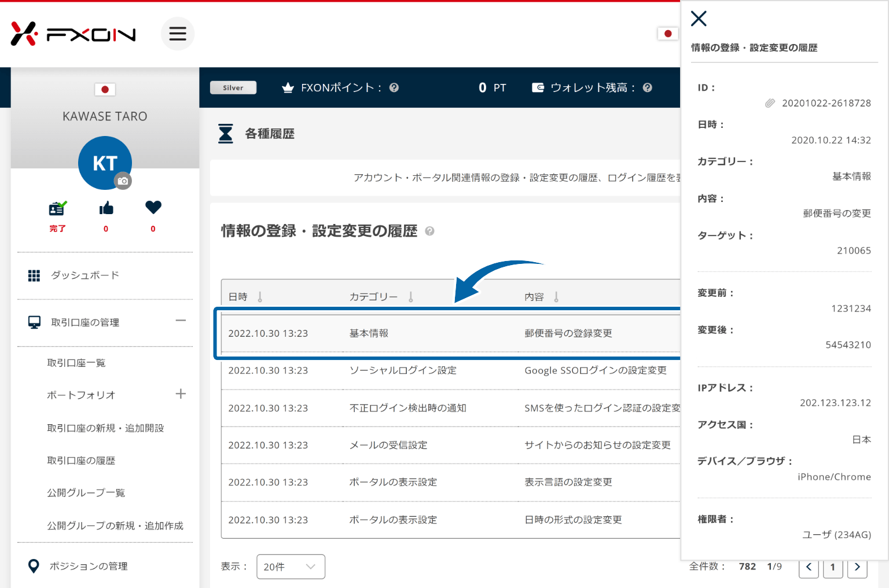Click the メールの受信設定 category cell
This screenshot has width=889, height=588.
click(x=388, y=445)
